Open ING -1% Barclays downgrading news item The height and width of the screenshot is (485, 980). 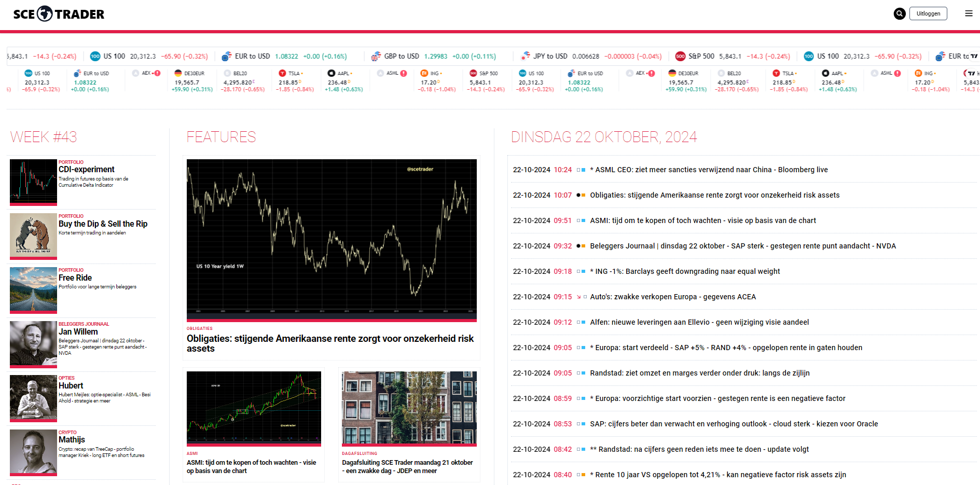click(685, 272)
